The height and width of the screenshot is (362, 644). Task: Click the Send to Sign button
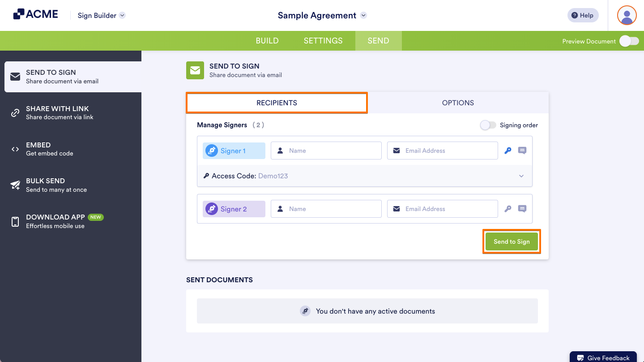pos(512,241)
